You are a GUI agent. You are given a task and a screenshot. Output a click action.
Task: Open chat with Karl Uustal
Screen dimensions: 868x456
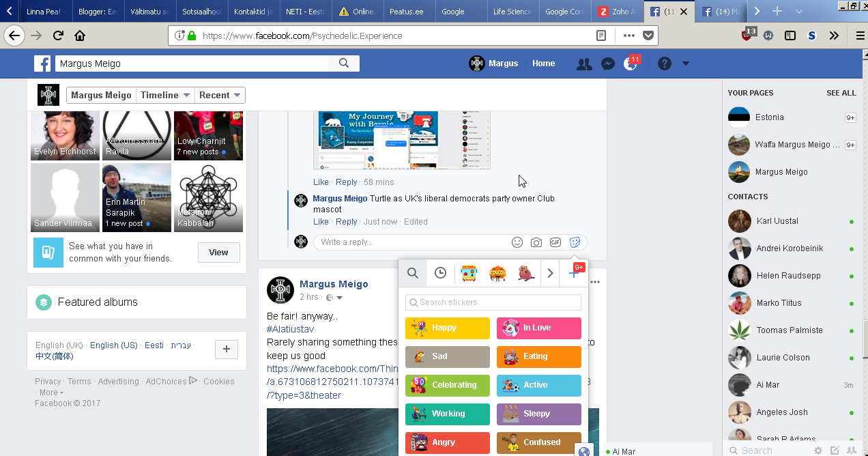tap(792, 221)
